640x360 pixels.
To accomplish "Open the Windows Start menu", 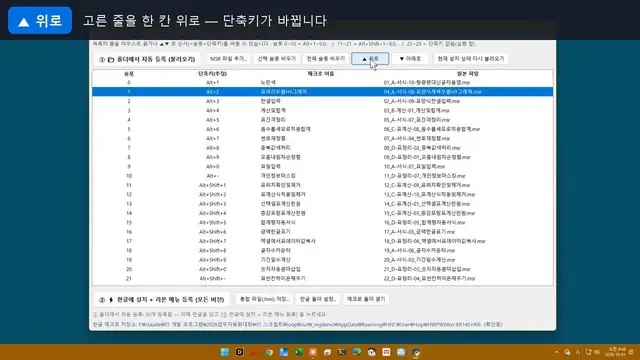I will (x=224, y=352).
